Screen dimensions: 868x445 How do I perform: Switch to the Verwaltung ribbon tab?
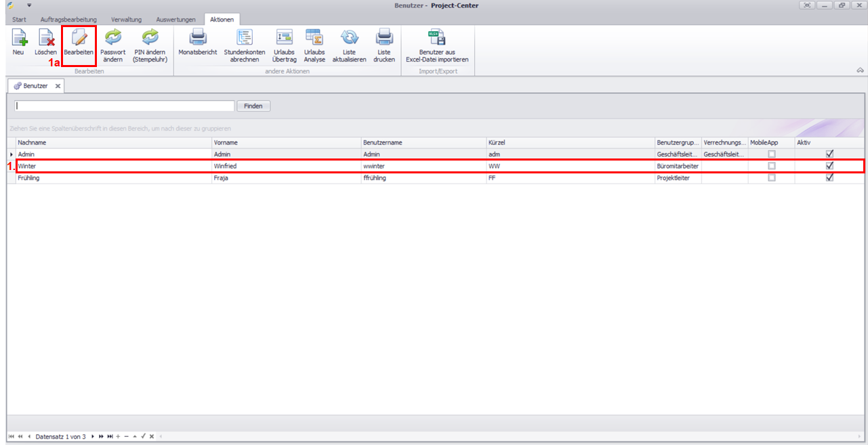tap(126, 20)
